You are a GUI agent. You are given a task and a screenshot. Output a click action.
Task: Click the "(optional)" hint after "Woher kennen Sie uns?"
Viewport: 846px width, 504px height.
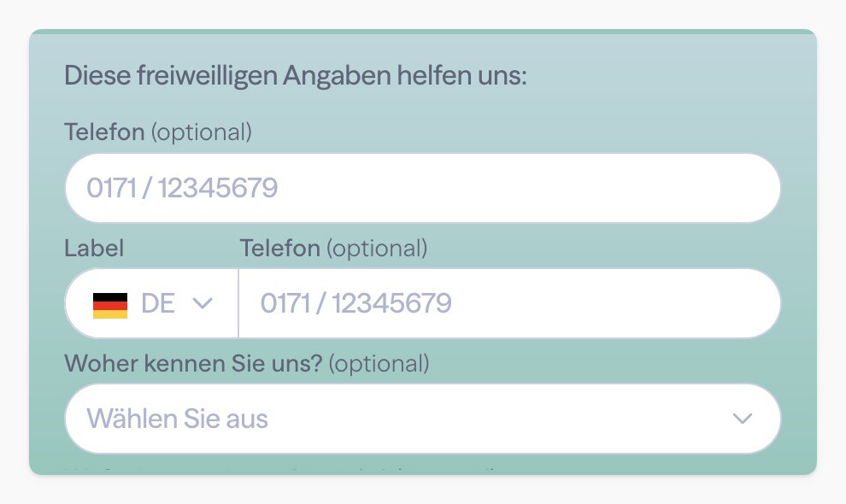pyautogui.click(x=379, y=364)
